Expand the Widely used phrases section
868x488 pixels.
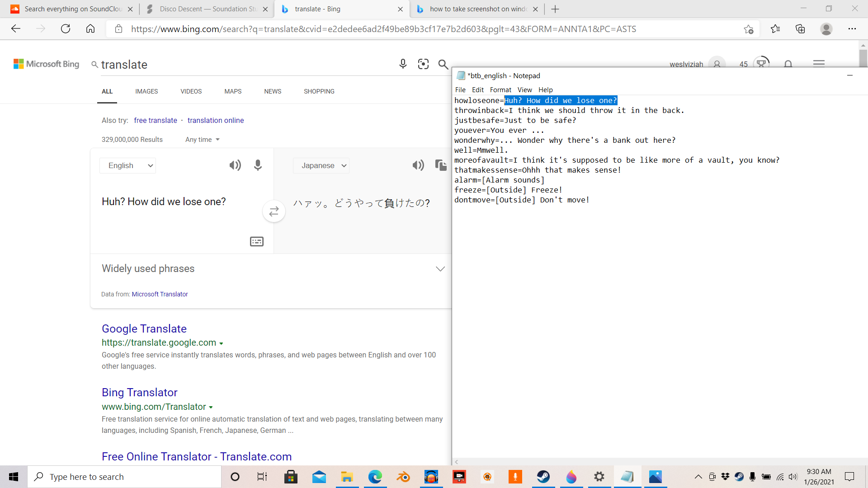[440, 269]
